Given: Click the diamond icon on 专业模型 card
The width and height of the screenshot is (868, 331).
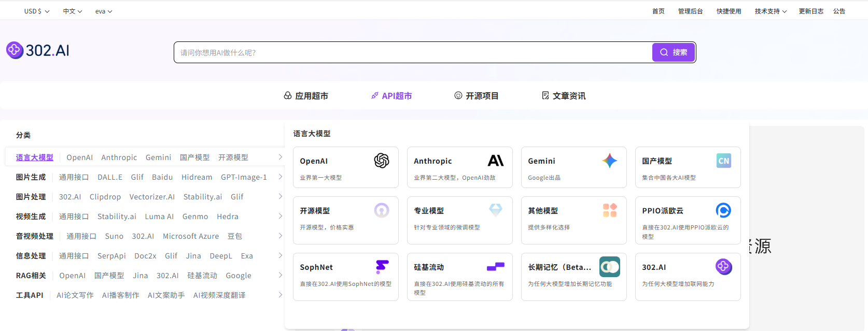Looking at the screenshot, I should coord(496,210).
